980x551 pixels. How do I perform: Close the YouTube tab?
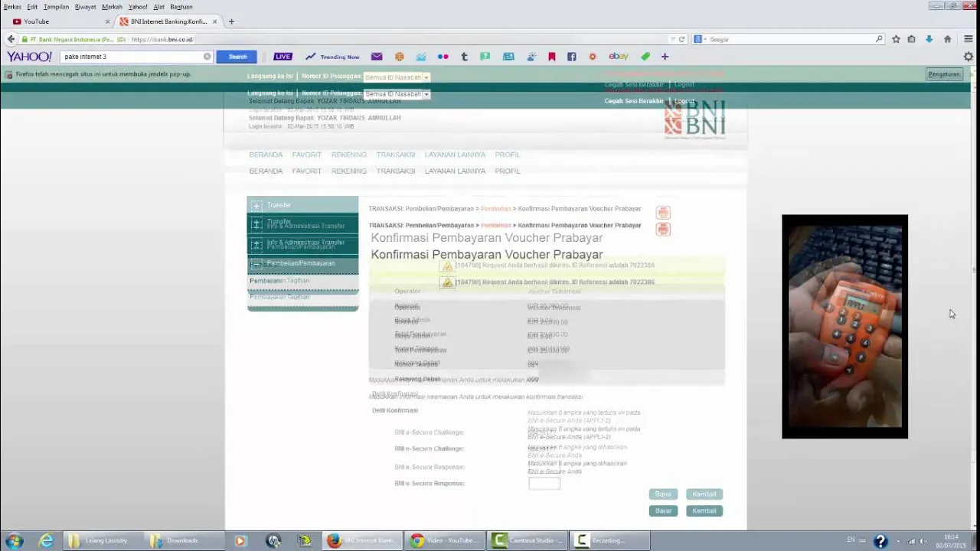point(107,21)
